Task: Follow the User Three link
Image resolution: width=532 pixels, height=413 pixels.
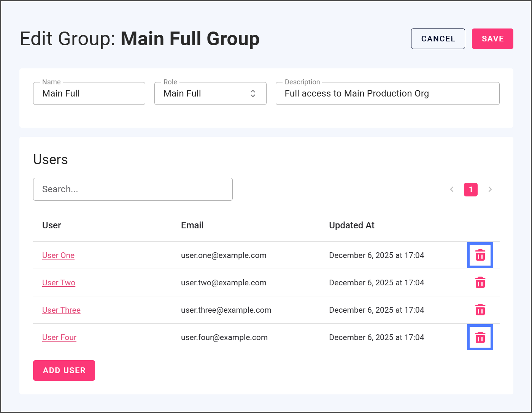Action: click(x=61, y=310)
